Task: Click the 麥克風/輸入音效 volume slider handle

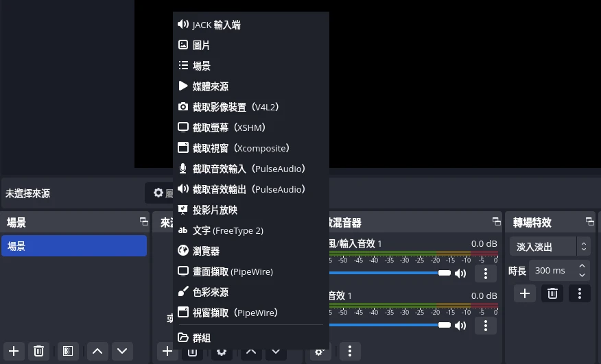Action: 445,273
